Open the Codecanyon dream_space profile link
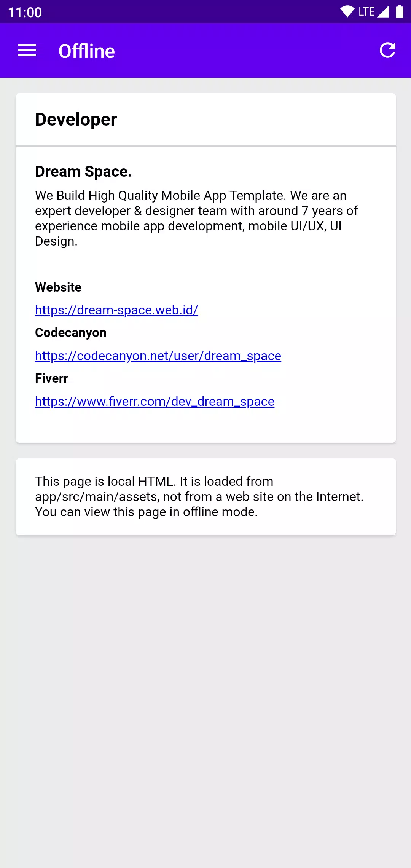Viewport: 411px width, 868px height. click(158, 356)
